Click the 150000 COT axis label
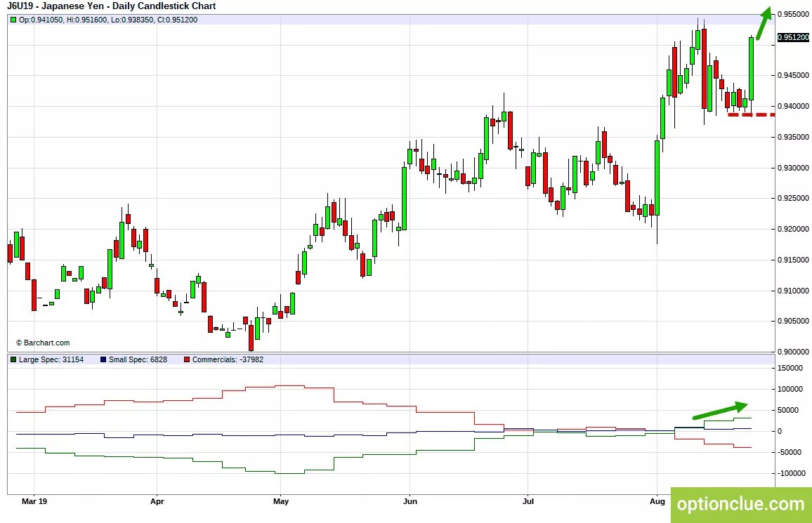This screenshot has height=523, width=812. pos(790,369)
